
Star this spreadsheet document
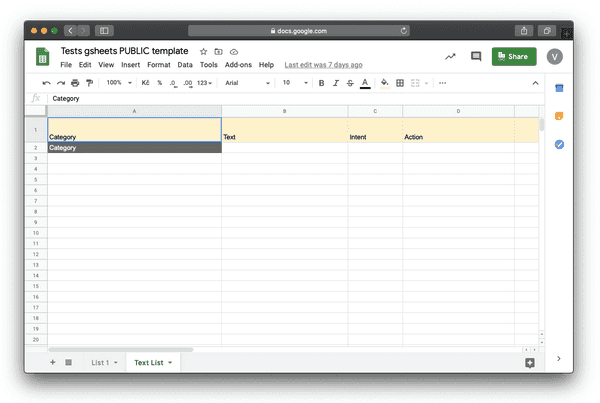pyautogui.click(x=203, y=51)
